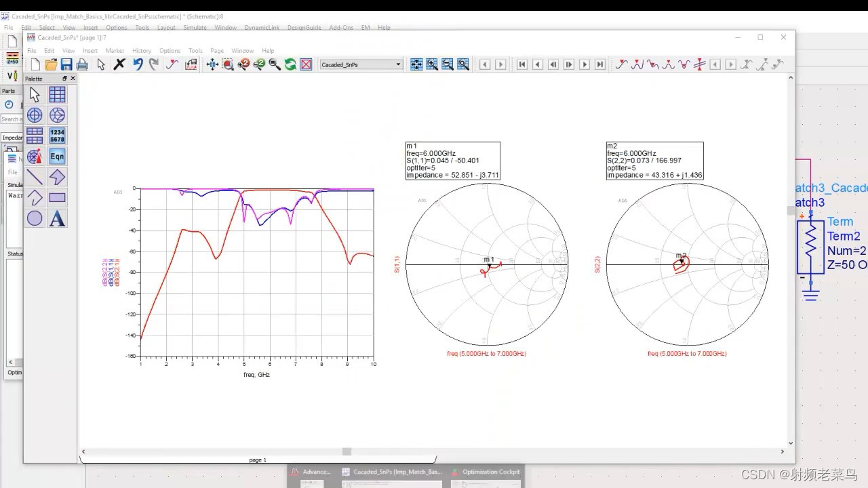The image size is (868, 488).
Task: Go to the last page
Action: [x=600, y=64]
